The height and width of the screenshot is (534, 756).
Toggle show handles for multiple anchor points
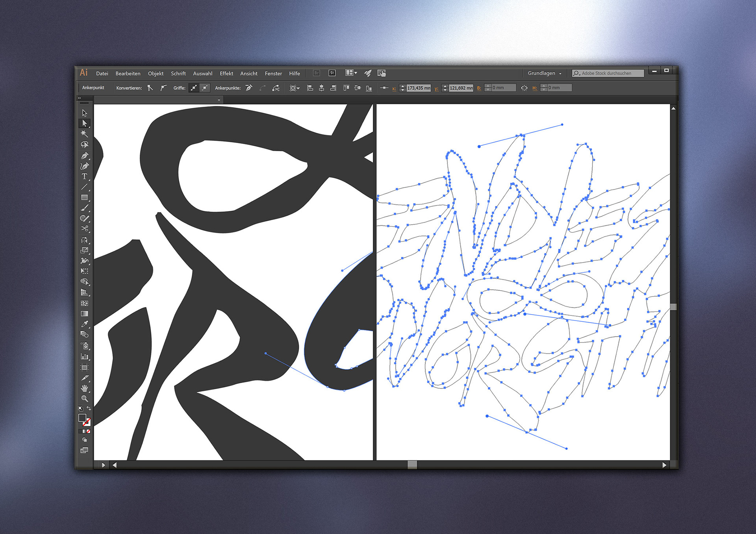(x=194, y=88)
